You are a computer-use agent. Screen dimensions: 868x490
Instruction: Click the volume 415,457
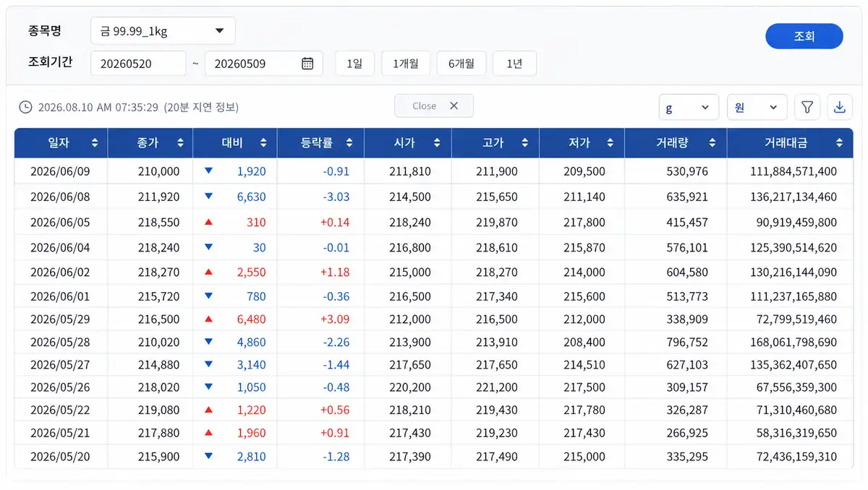pyautogui.click(x=687, y=222)
